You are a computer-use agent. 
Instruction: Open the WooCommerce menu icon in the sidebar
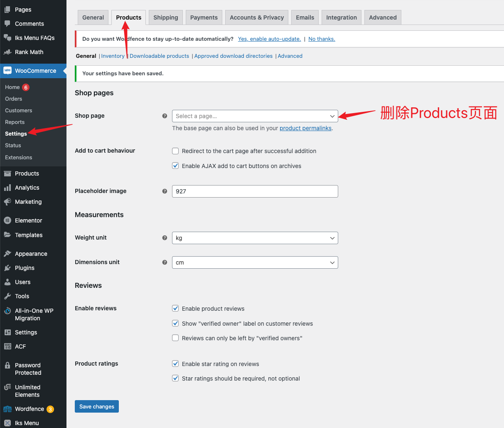click(8, 71)
